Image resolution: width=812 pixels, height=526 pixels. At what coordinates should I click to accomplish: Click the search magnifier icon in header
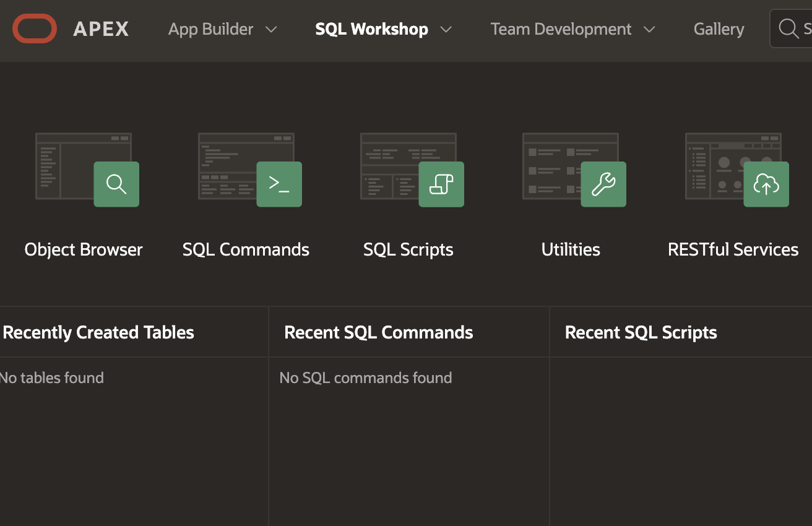point(788,28)
